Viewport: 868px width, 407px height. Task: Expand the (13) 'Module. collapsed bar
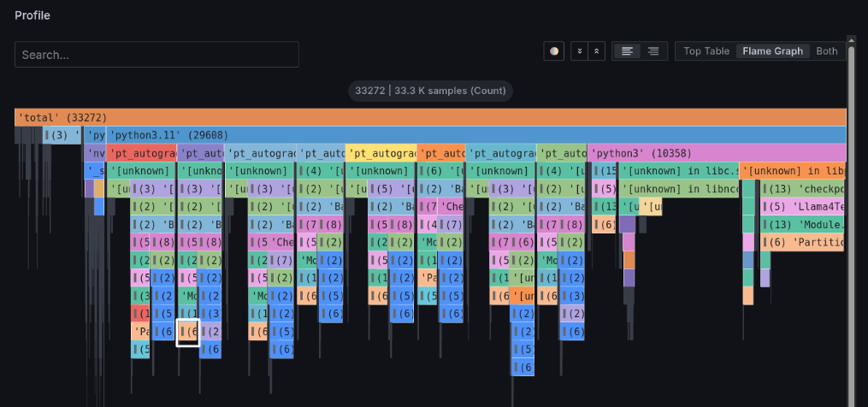tap(802, 224)
